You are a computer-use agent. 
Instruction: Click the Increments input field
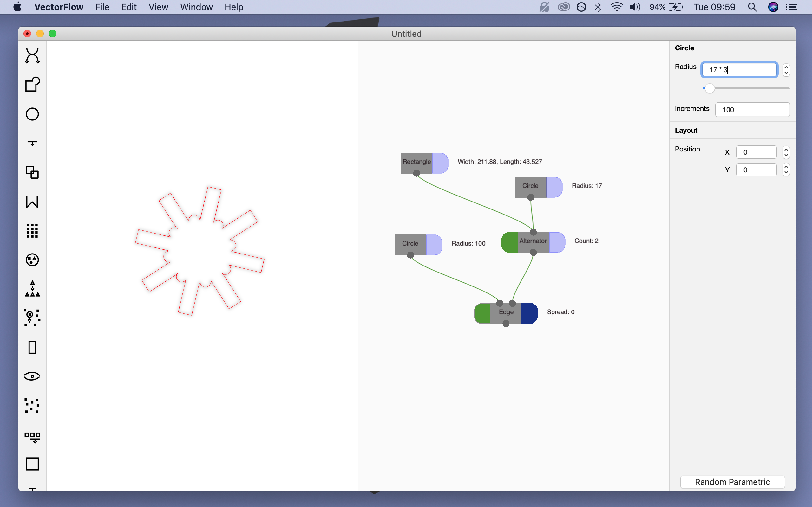pos(752,110)
